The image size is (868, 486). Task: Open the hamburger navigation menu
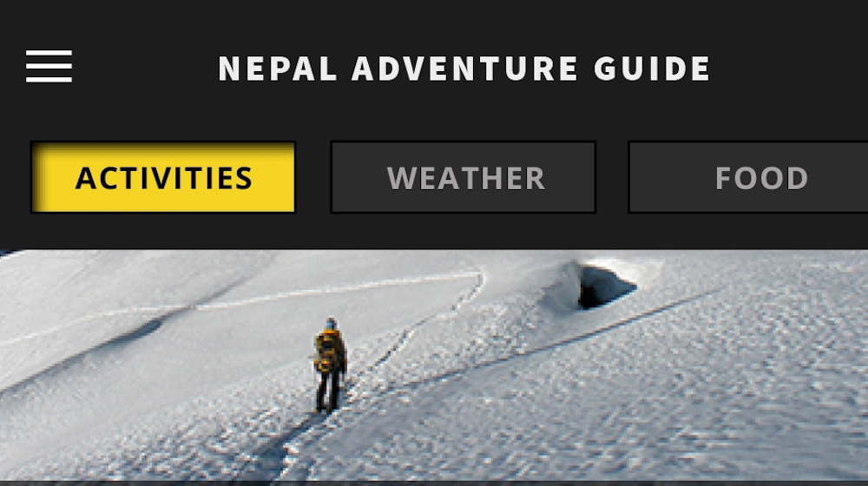click(49, 66)
